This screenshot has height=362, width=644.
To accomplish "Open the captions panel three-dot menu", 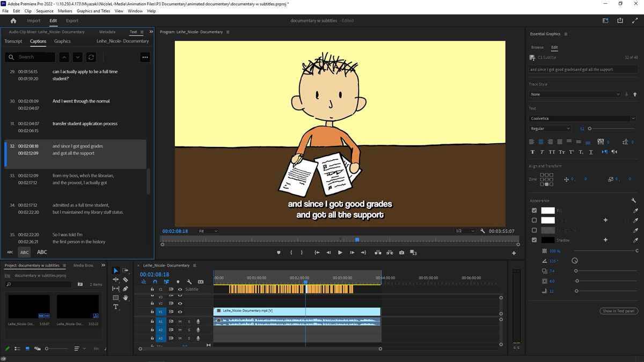I will [145, 57].
